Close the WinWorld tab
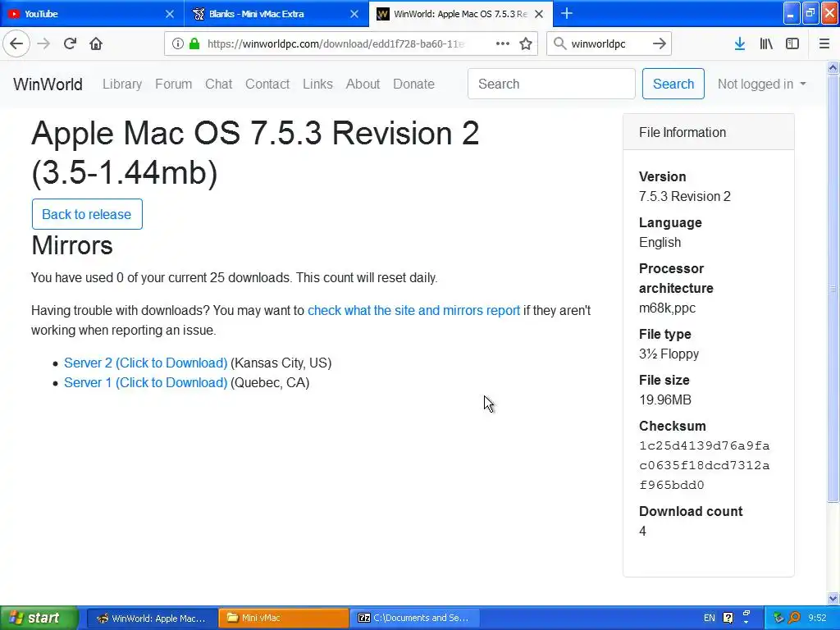 point(539,14)
